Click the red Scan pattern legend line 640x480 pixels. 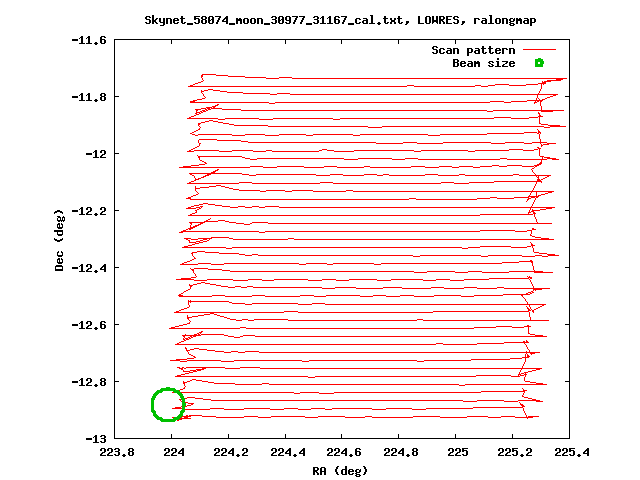539,50
